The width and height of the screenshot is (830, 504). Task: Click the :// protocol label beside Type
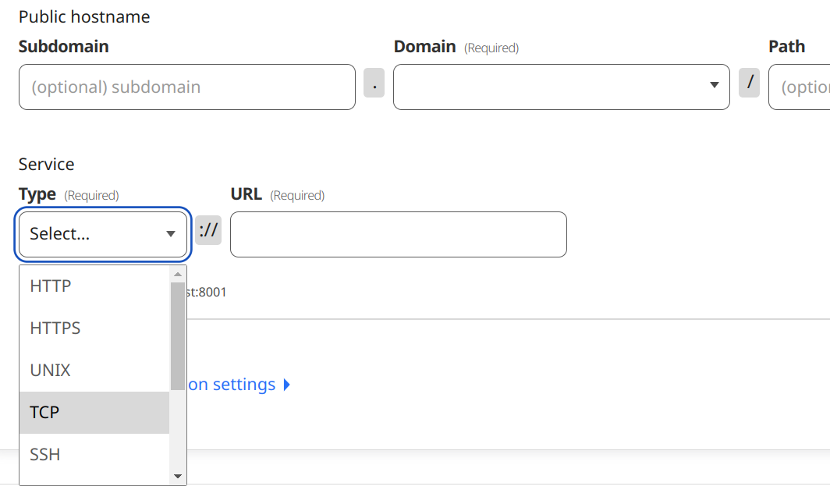pyautogui.click(x=208, y=229)
